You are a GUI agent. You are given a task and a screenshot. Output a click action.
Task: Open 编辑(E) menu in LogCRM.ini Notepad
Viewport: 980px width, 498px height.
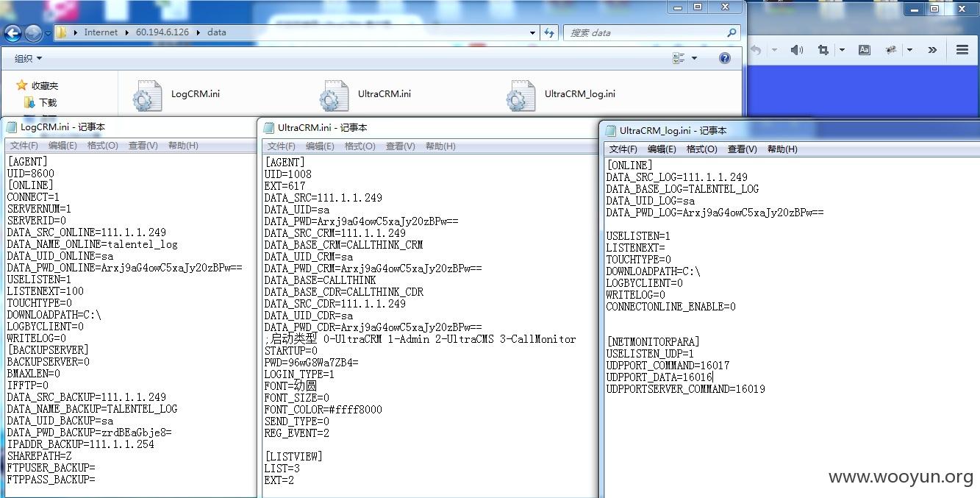coord(62,146)
